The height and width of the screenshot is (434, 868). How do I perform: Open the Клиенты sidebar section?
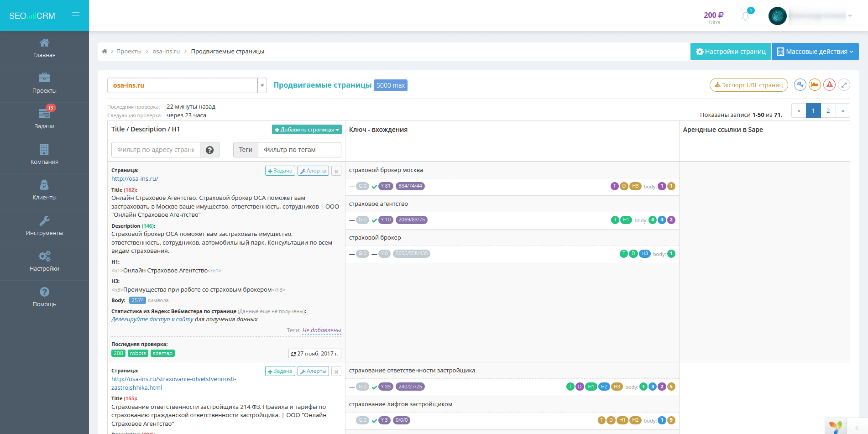[44, 191]
